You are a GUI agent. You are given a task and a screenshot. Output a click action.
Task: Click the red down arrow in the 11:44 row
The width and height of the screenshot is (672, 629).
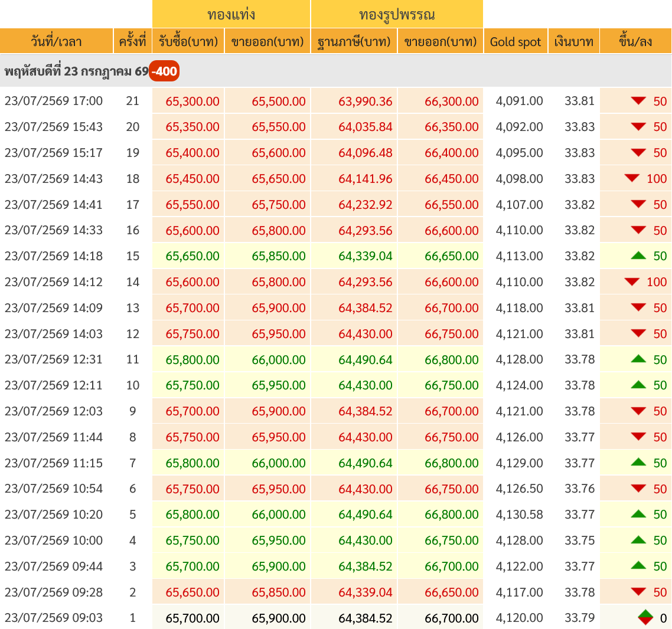[638, 437]
